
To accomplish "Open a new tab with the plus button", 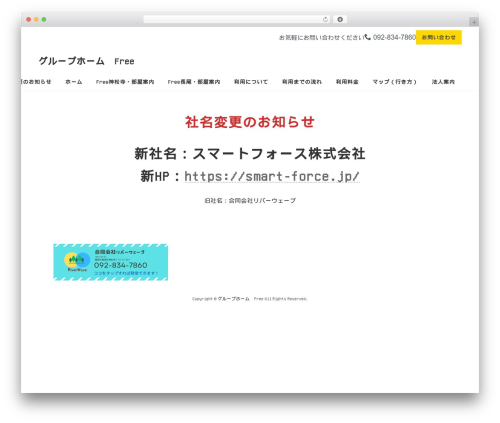I will 474,22.
